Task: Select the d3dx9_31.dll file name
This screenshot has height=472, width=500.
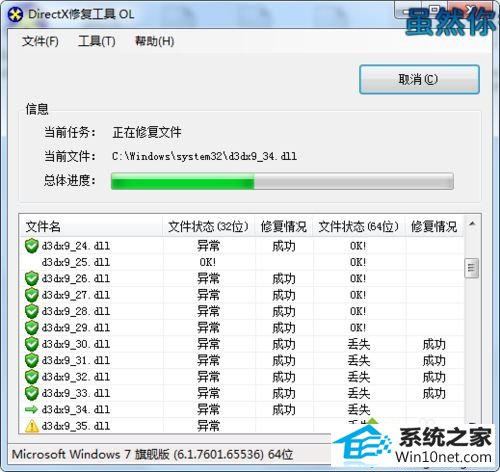Action: 76,360
